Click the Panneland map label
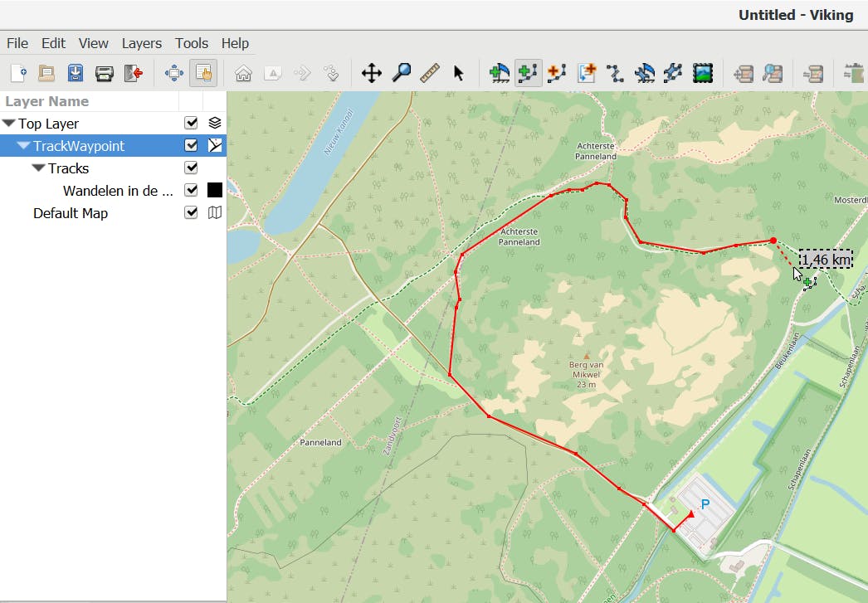Image resolution: width=868 pixels, height=603 pixels. tap(320, 442)
